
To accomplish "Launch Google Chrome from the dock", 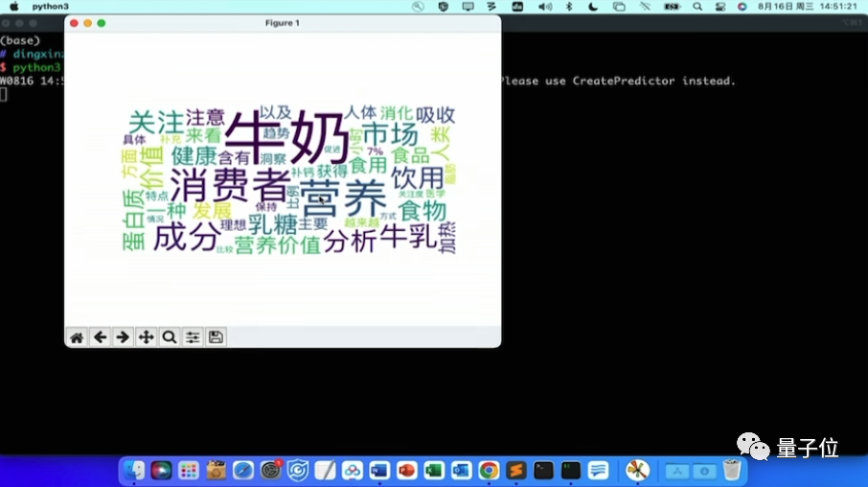I will (x=489, y=471).
